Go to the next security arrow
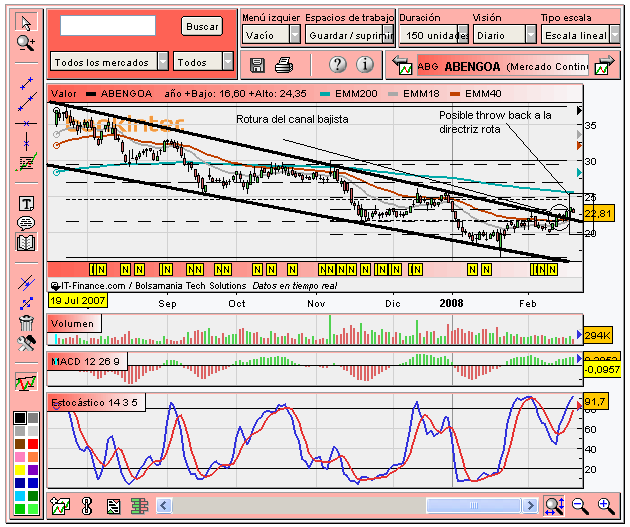 [x=605, y=65]
